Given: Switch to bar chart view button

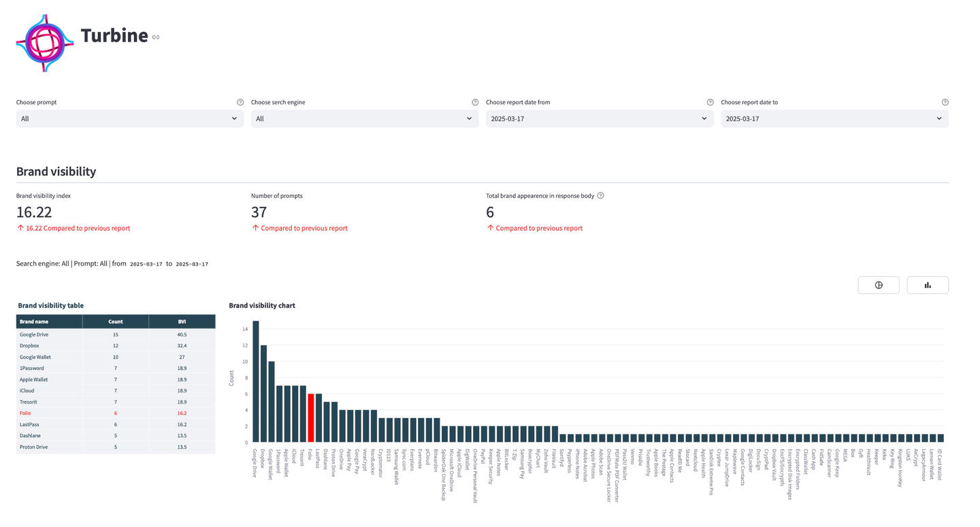Looking at the screenshot, I should coord(928,285).
